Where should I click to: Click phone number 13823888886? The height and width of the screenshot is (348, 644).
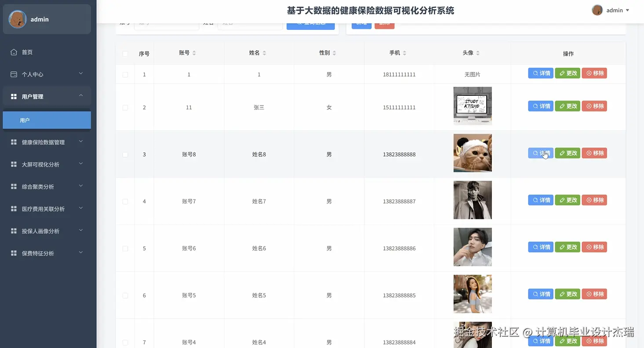point(399,249)
